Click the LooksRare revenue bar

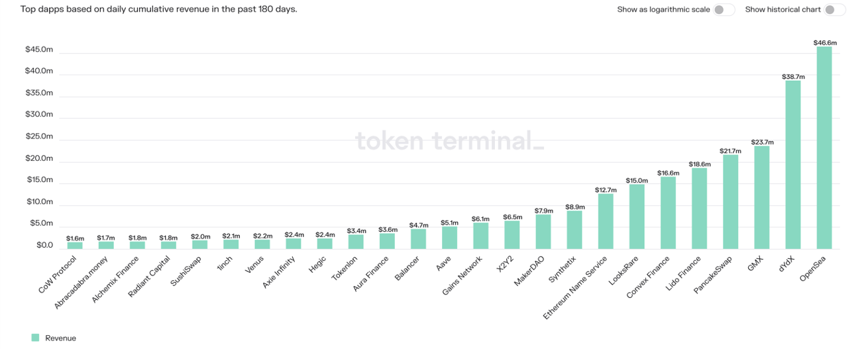click(x=637, y=217)
